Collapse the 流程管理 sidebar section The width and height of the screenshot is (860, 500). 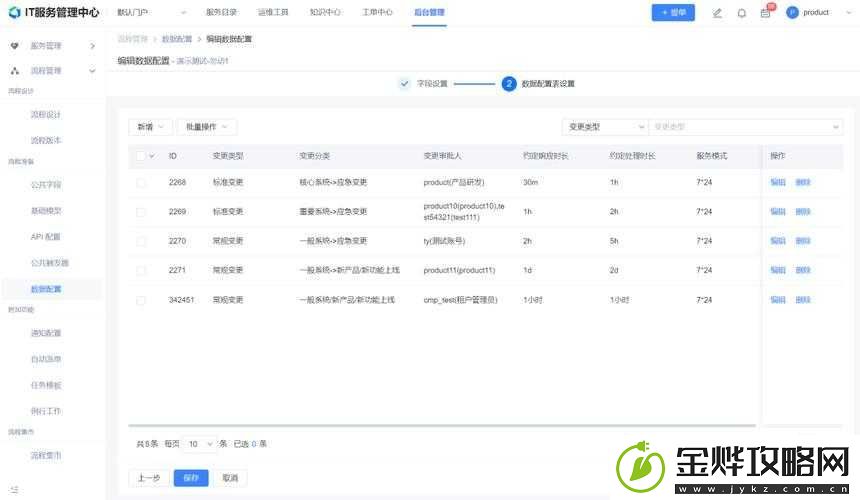92,71
